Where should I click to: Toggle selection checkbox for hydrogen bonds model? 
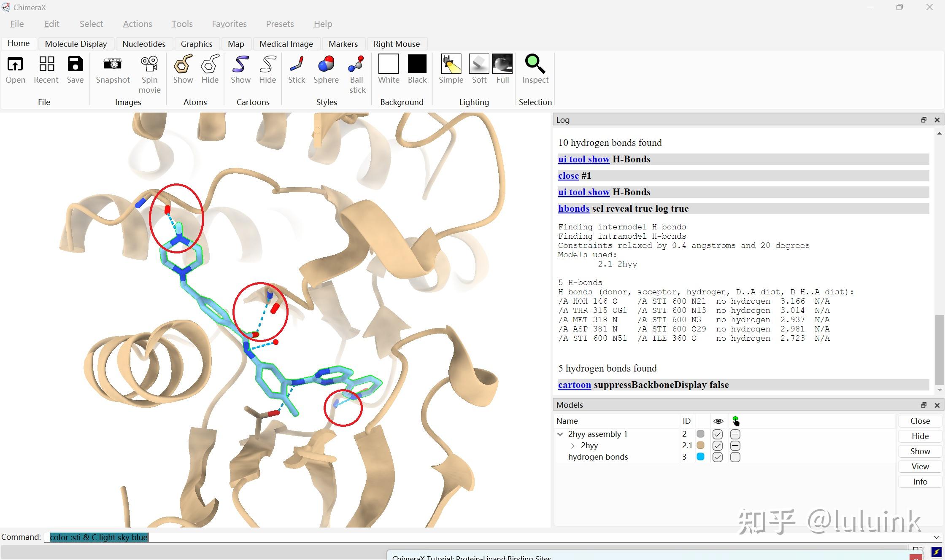pyautogui.click(x=735, y=457)
